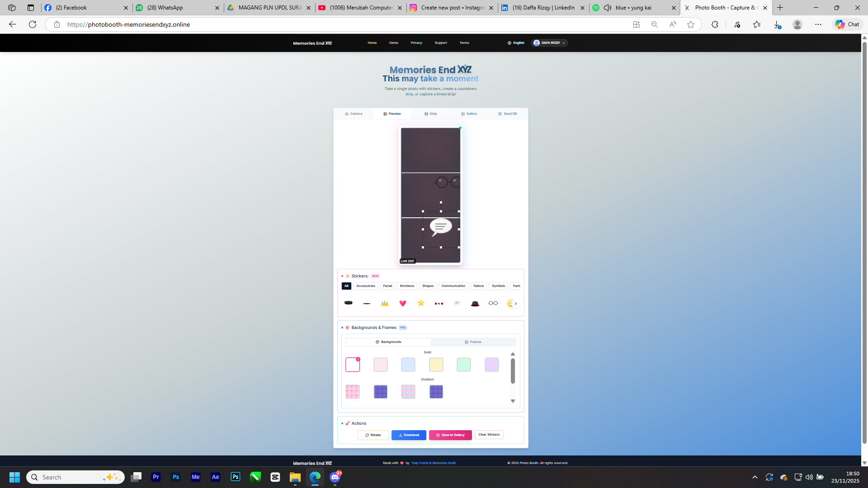Select the star sticker

coord(420,303)
